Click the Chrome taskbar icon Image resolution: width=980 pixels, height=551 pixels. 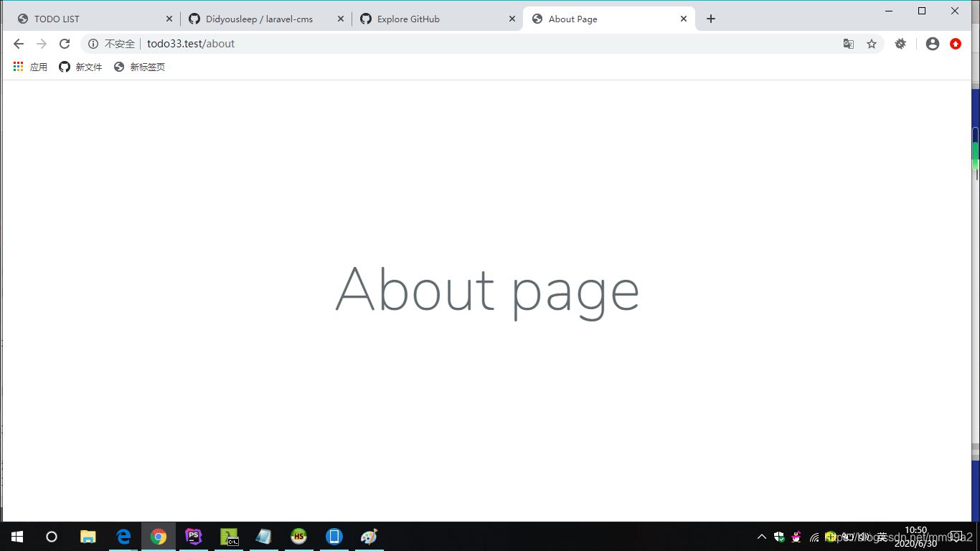159,537
